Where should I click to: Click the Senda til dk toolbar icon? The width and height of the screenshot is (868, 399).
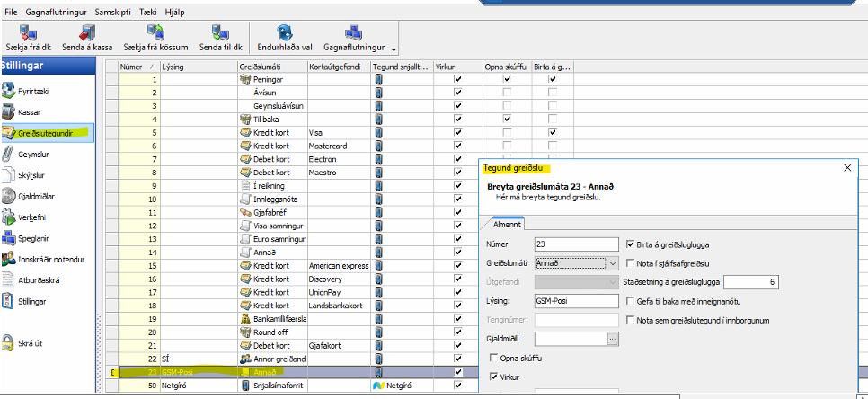pyautogui.click(x=221, y=31)
